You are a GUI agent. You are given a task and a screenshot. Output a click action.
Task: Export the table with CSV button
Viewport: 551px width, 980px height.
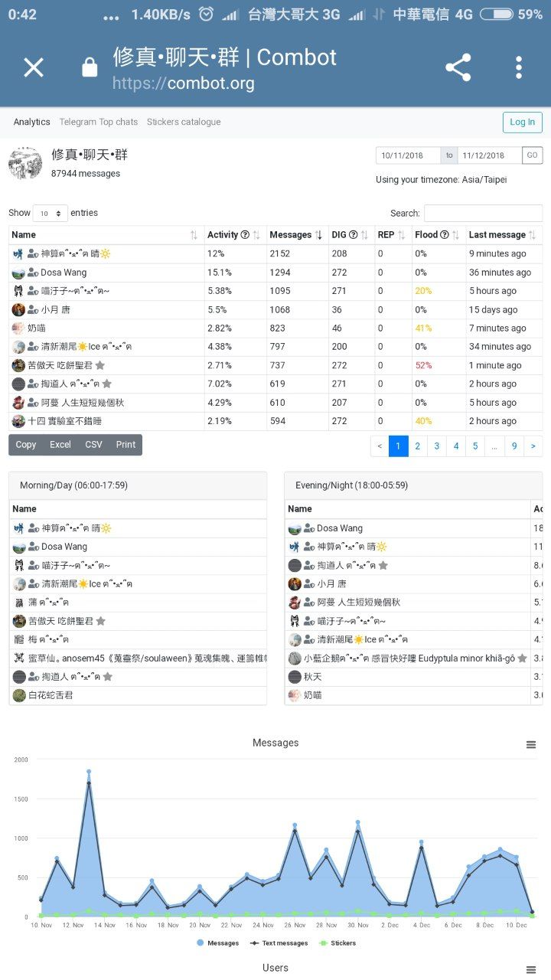[93, 445]
